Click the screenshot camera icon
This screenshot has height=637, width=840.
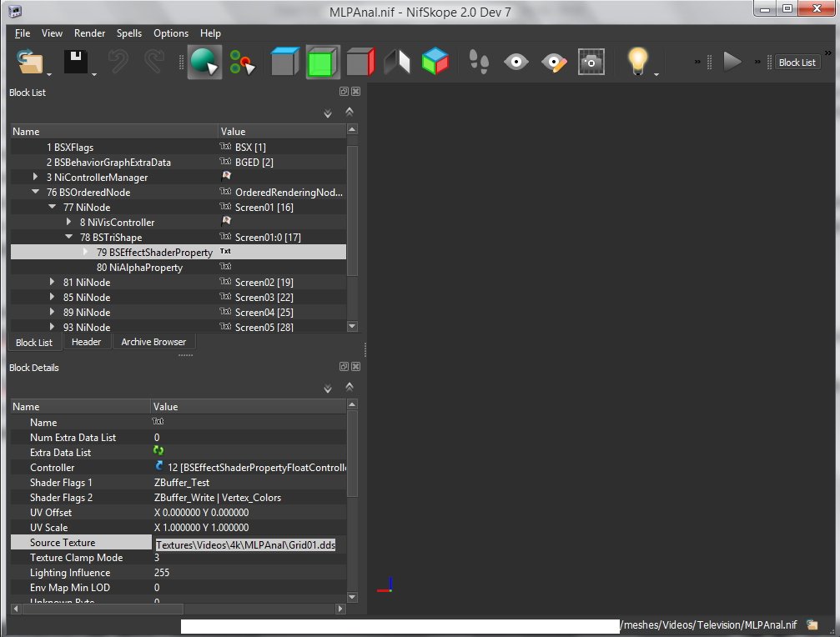[x=591, y=63]
